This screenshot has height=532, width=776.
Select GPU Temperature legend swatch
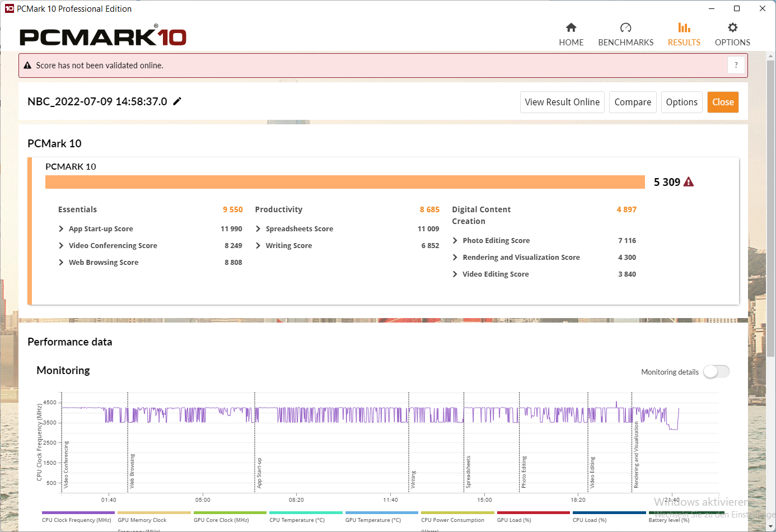(x=382, y=512)
